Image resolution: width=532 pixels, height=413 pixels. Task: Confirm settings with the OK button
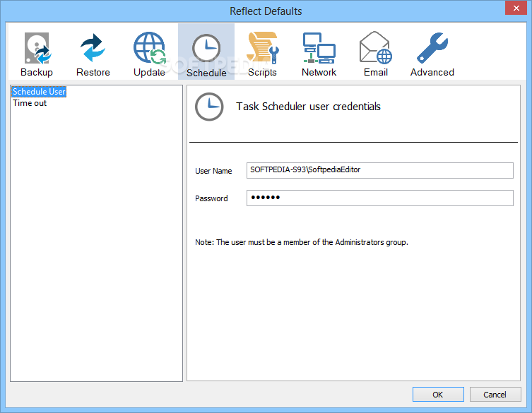[438, 395]
